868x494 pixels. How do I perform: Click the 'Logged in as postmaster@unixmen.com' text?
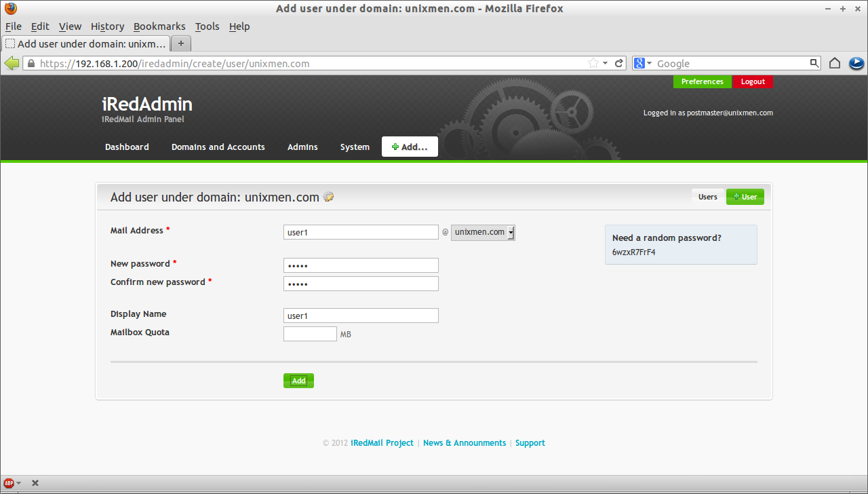click(x=708, y=113)
